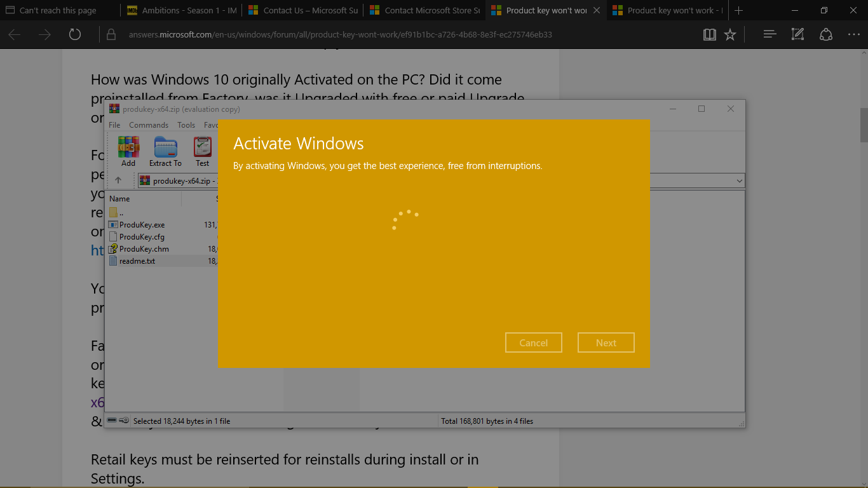
Task: Click Add icon in WinRAR toolbar
Action: coord(128,151)
